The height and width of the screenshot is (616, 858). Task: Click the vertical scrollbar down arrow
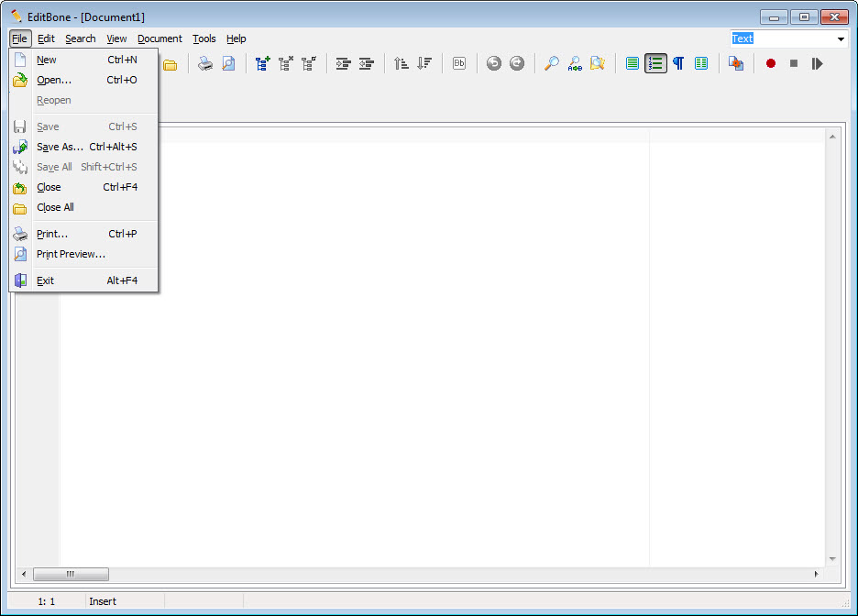coord(832,559)
